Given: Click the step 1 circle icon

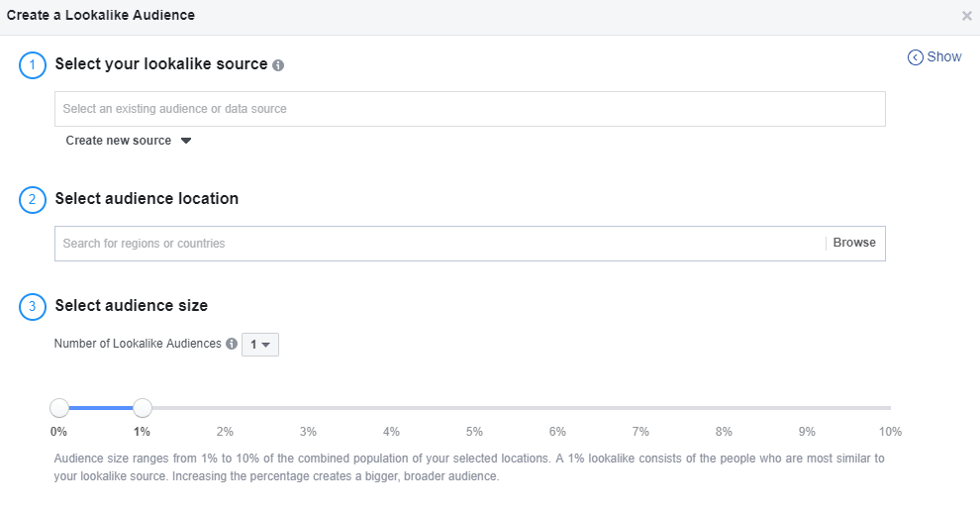Looking at the screenshot, I should coord(33,65).
